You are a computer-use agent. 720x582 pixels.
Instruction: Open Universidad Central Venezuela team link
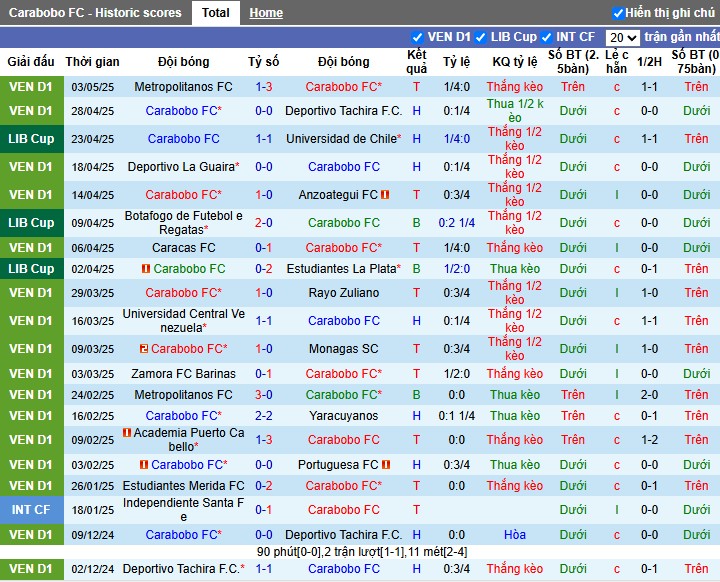click(183, 321)
